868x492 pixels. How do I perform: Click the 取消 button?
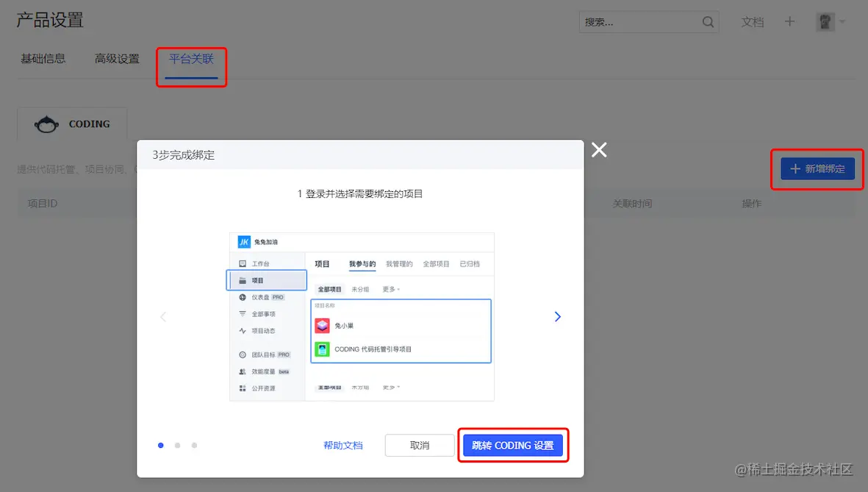pos(420,445)
